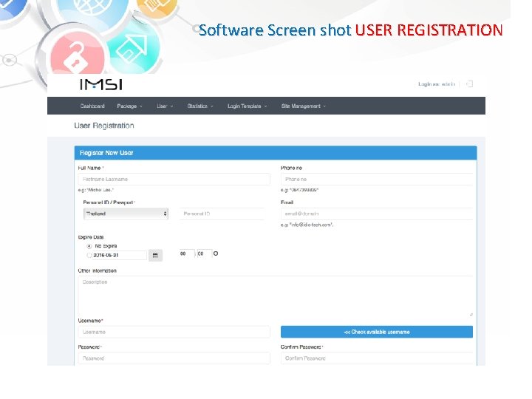Focus the Username input field
Viewport: 532px width, 399px height.
pyautogui.click(x=174, y=332)
